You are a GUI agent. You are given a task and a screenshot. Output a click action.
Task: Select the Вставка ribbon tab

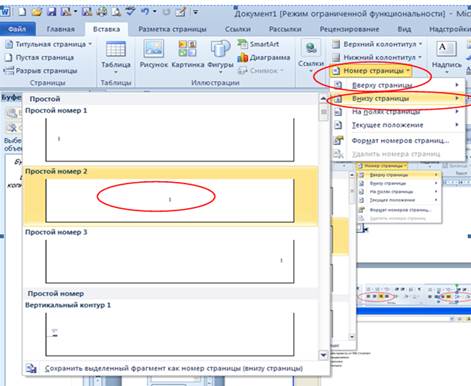coord(106,29)
